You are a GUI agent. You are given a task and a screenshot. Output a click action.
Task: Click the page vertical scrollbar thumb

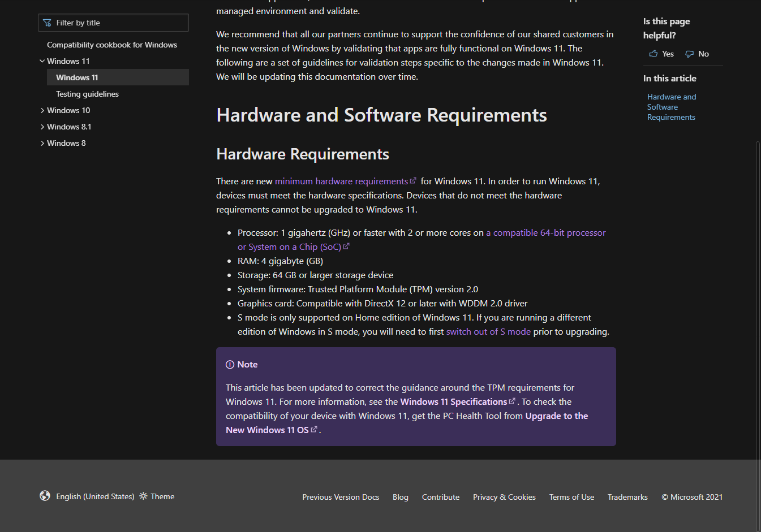coord(758,336)
